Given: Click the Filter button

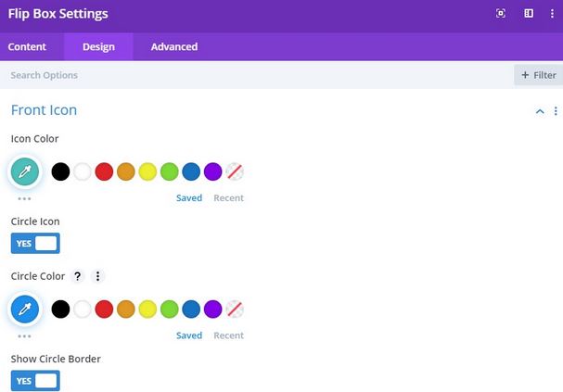Looking at the screenshot, I should click(x=538, y=75).
